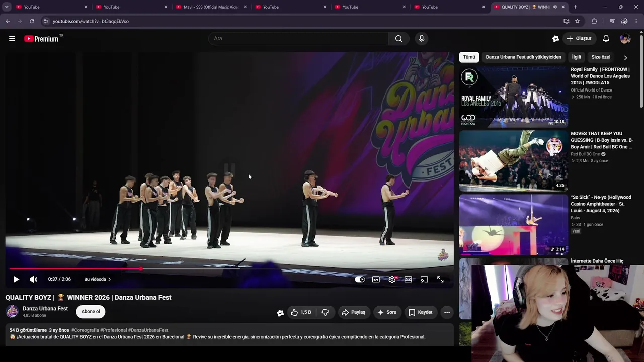The image size is (644, 362).
Task: Open a new browser tab
Action: tap(575, 7)
